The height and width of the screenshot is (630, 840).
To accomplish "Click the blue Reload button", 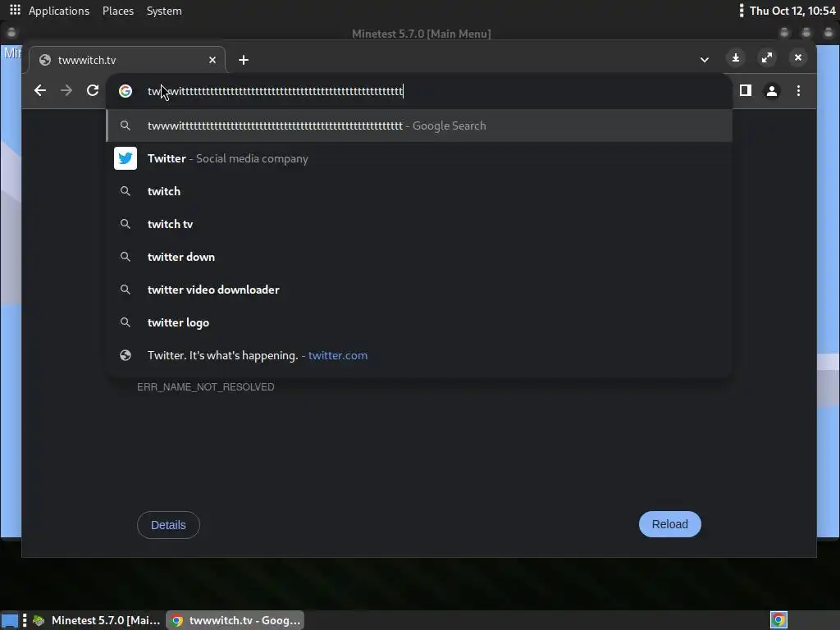I will (669, 524).
